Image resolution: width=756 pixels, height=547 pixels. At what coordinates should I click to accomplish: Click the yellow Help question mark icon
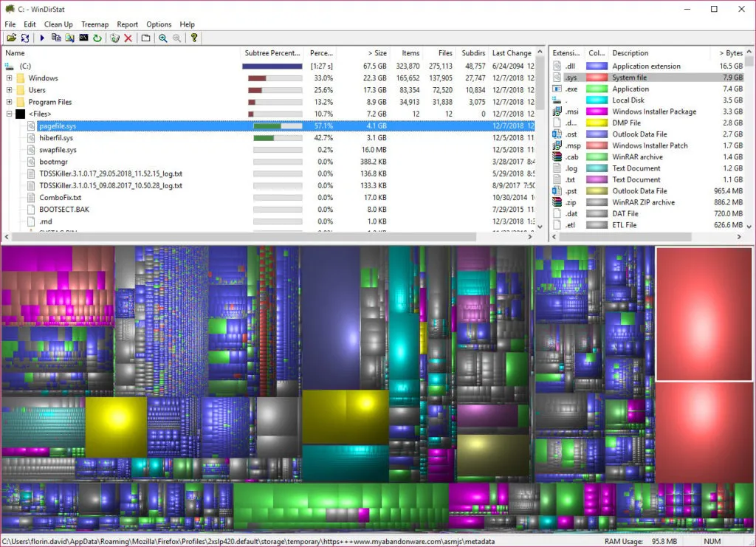[x=194, y=37]
